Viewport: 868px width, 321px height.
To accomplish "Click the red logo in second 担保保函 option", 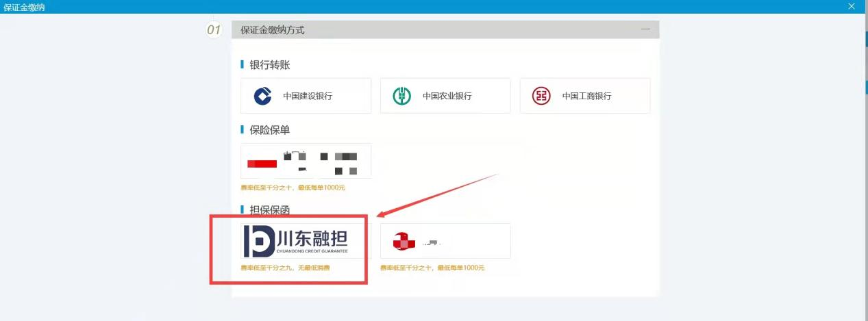I will point(400,241).
